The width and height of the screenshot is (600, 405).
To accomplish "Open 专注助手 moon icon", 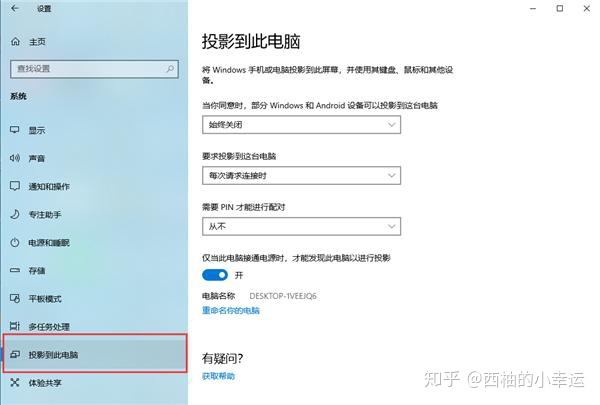I will click(15, 214).
